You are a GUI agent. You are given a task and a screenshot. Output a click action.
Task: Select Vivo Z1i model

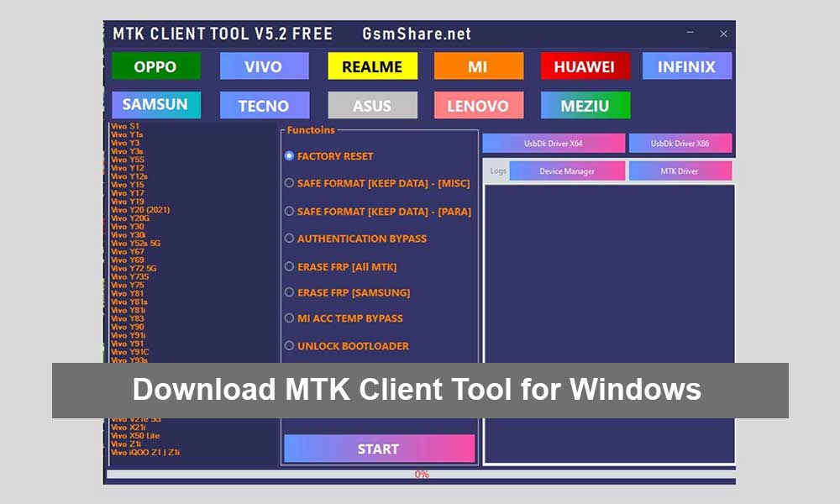(126, 444)
